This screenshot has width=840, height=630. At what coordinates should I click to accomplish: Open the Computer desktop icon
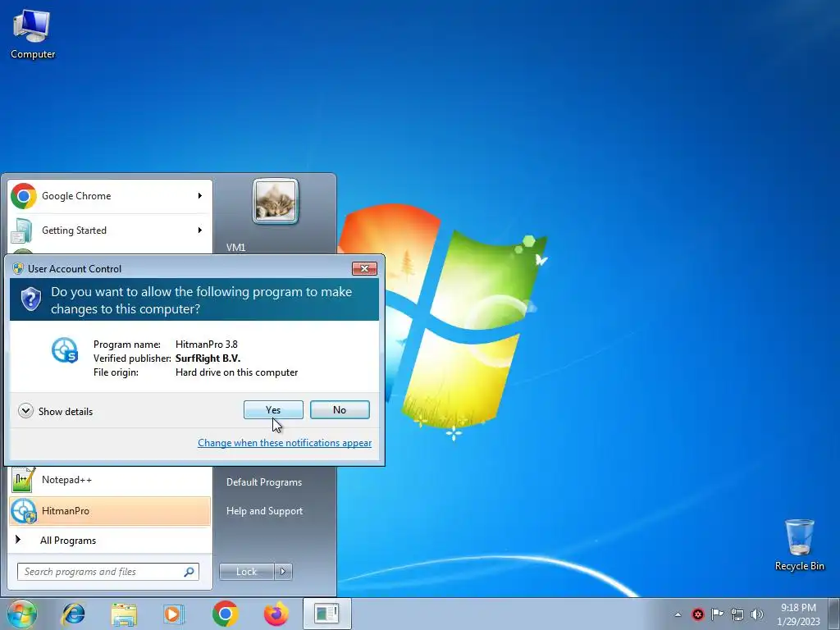coord(32,34)
